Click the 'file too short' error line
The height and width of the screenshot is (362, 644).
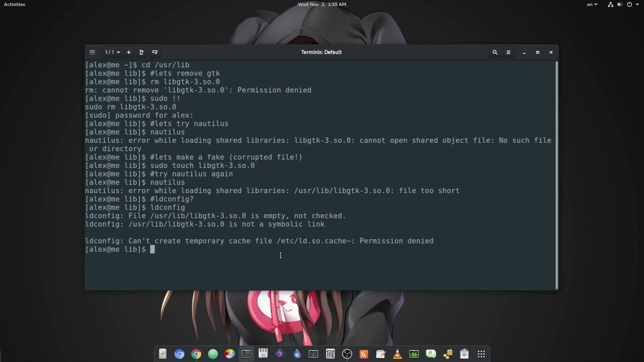point(272,191)
